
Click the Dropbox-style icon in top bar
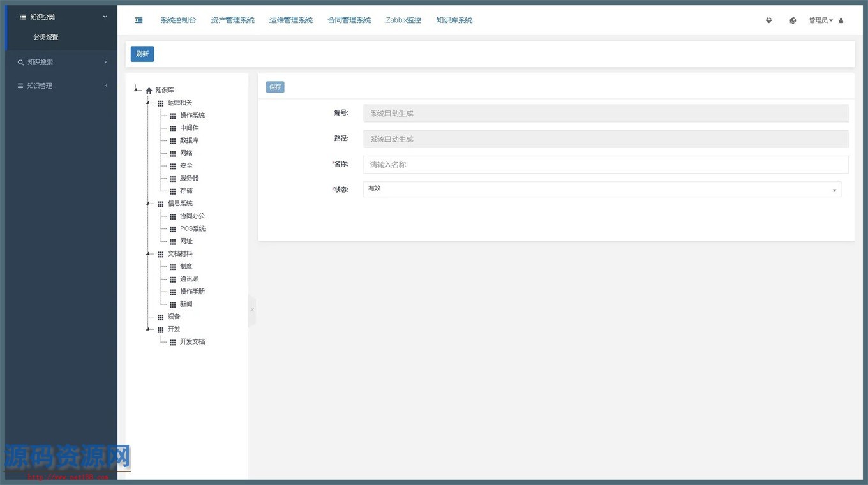[769, 20]
